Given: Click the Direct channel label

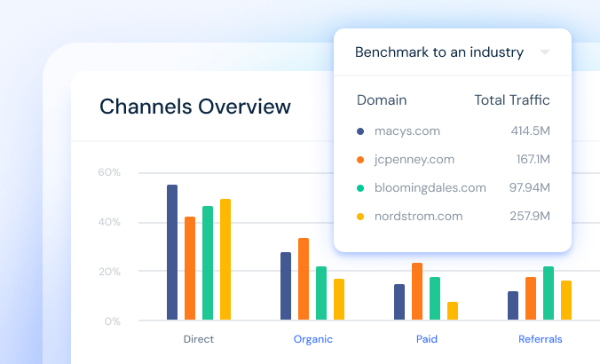Looking at the screenshot, I should coord(199,339).
